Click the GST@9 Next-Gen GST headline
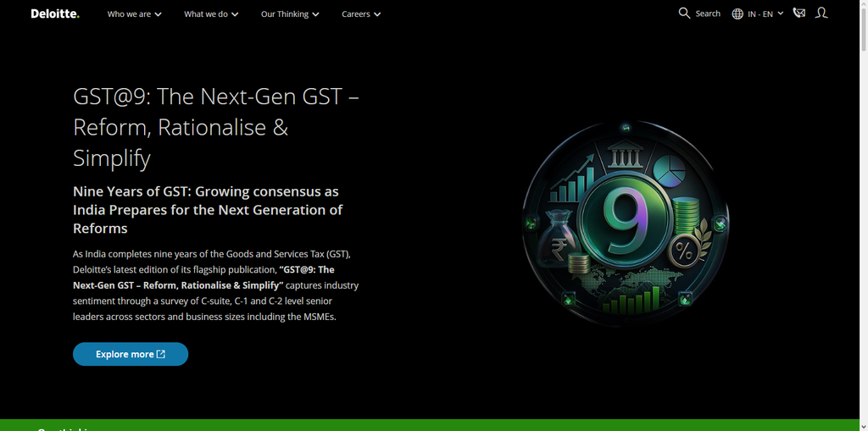 (x=216, y=128)
